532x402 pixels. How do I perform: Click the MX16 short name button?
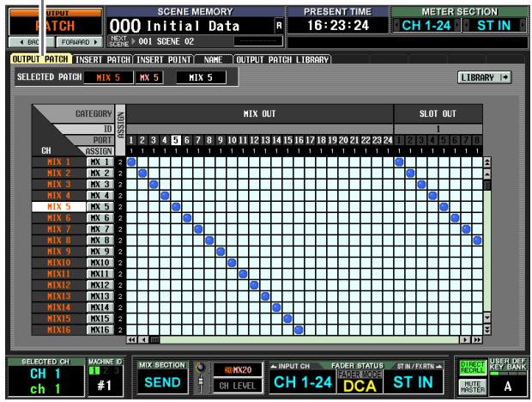pos(100,330)
